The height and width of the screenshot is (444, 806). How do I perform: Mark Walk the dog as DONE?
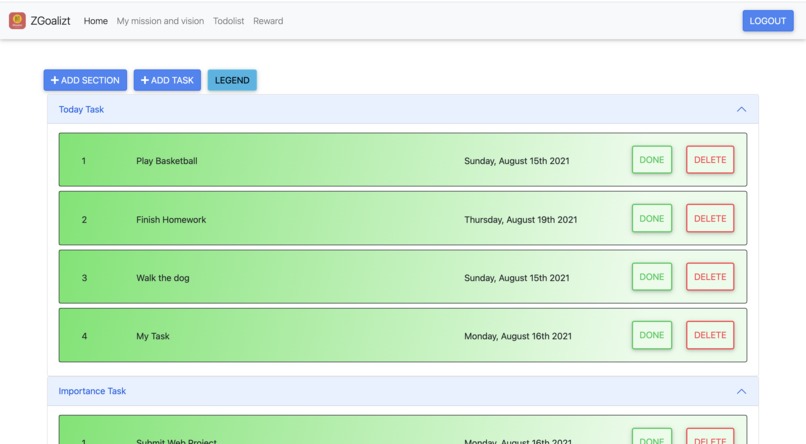pos(652,276)
